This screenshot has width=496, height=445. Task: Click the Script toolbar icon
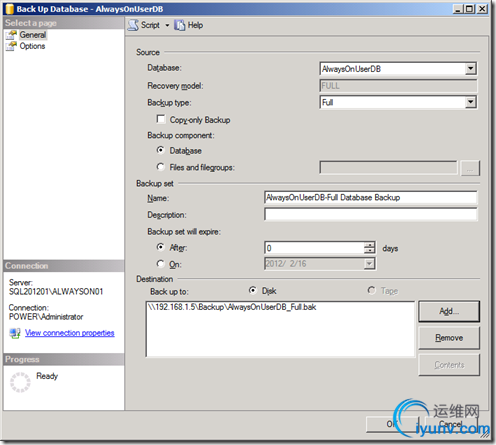pos(133,25)
